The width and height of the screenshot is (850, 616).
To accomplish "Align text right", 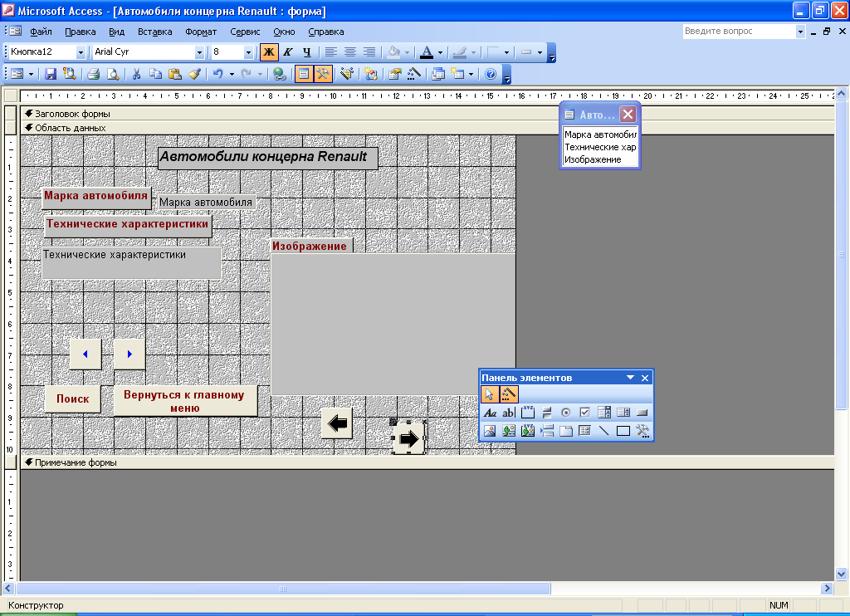I will (369, 52).
